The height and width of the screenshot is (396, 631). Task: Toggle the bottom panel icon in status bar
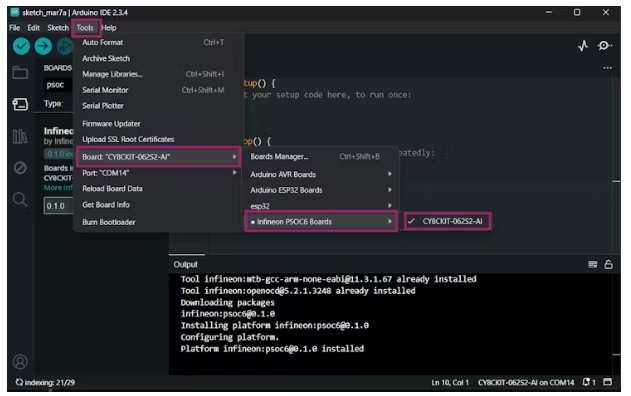pos(608,382)
